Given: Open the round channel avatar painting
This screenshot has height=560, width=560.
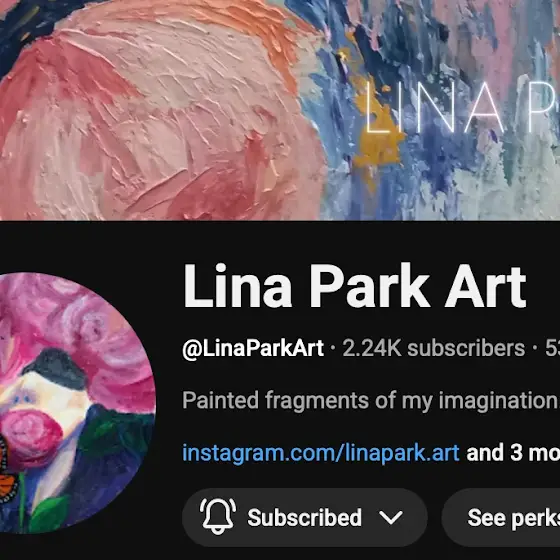Looking at the screenshot, I should [x=73, y=403].
